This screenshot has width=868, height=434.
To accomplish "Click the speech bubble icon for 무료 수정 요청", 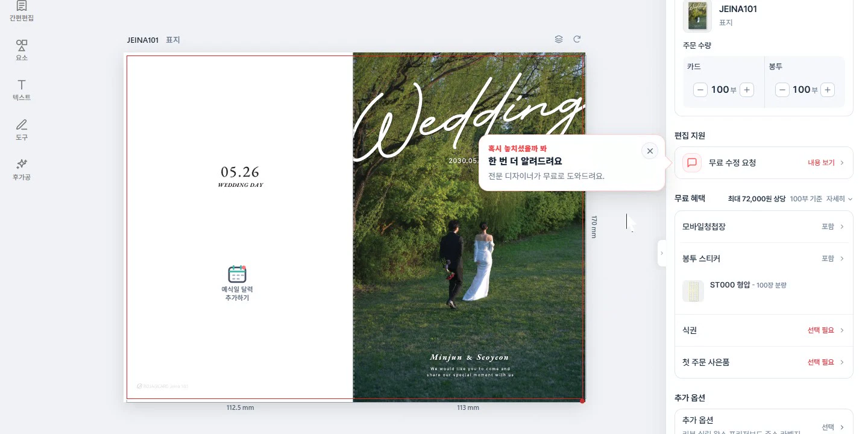I will 692,163.
